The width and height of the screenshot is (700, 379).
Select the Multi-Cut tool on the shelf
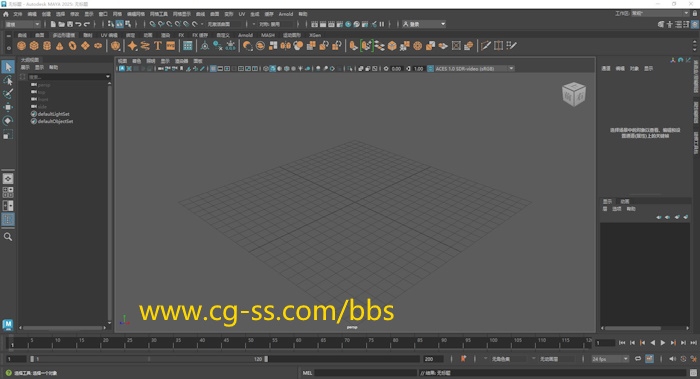coord(486,46)
